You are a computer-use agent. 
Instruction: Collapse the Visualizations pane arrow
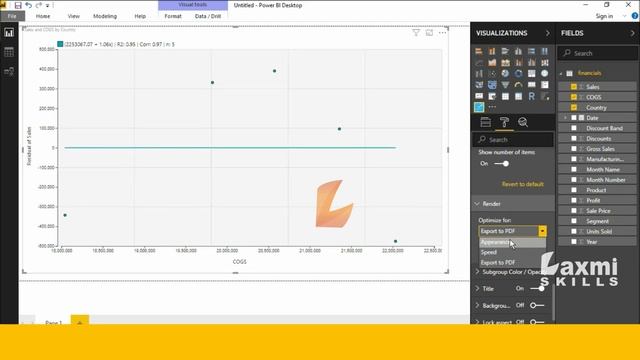pos(547,33)
